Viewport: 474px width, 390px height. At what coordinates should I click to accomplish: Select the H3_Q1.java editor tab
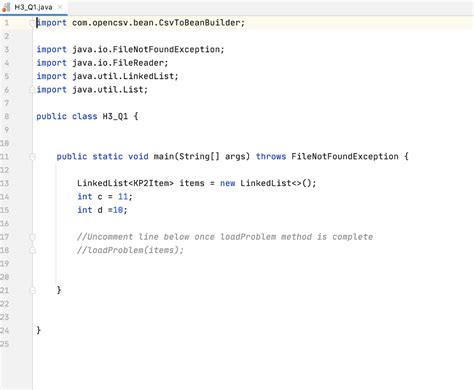(x=34, y=7)
